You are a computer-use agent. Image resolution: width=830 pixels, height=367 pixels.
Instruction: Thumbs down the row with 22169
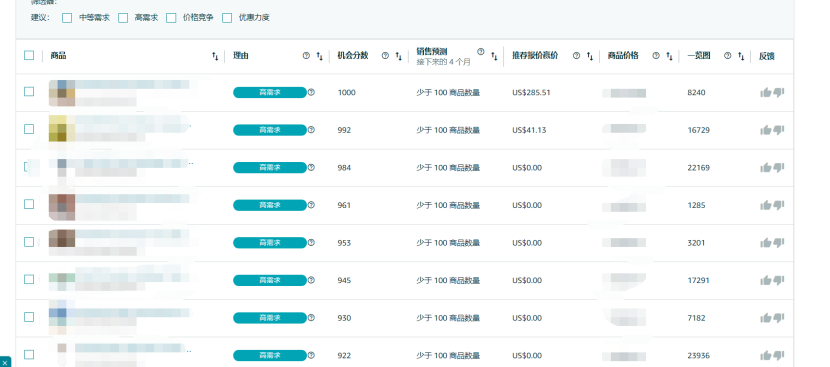pos(778,168)
